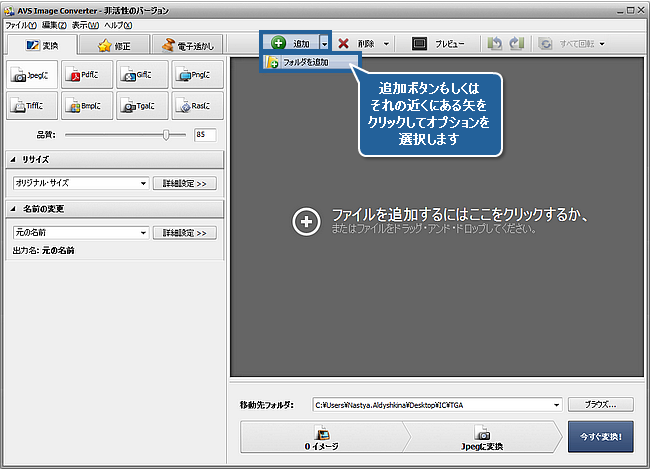Click the Jpegに変換 conversion step
This screenshot has height=469, width=650.
tap(482, 437)
